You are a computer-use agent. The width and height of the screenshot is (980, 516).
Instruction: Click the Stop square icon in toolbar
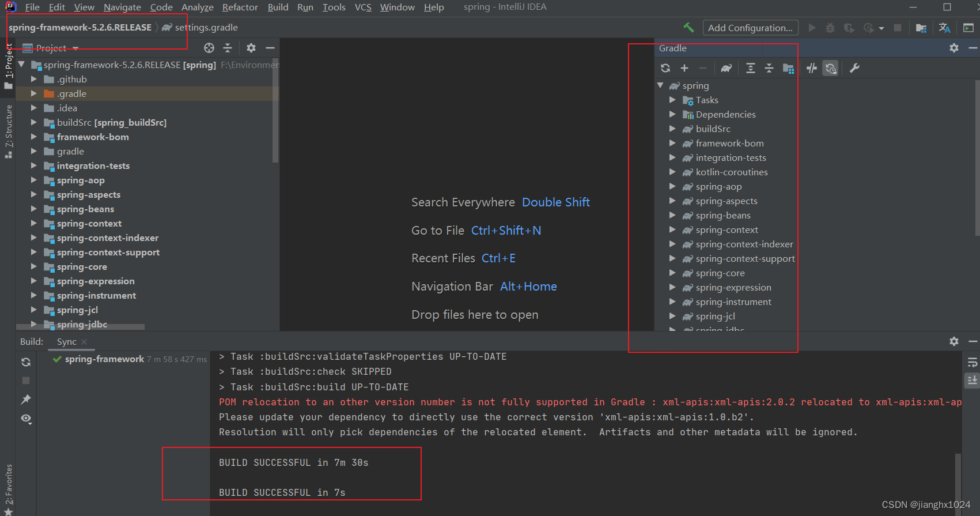(897, 28)
